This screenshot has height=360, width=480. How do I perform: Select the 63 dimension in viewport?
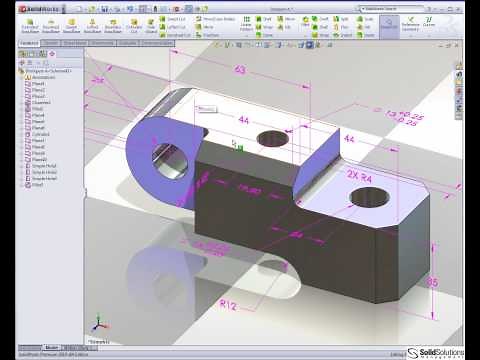[x=240, y=69]
